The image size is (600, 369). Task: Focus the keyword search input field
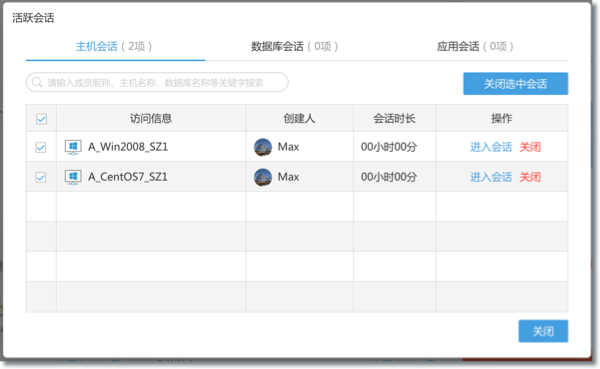coord(157,82)
